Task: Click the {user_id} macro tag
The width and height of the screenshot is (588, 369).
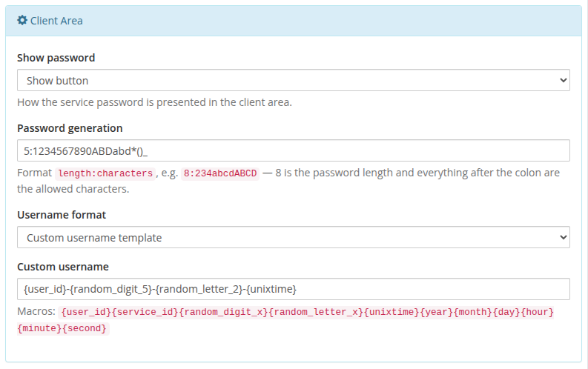Action: [x=86, y=312]
